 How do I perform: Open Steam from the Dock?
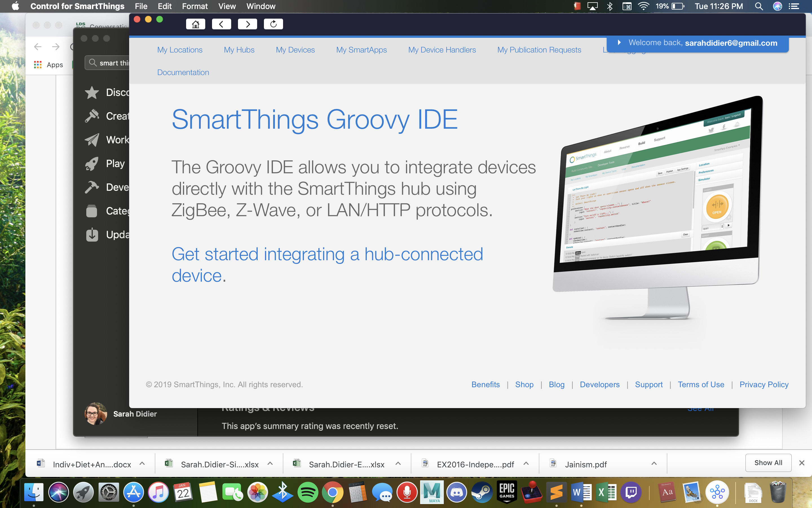[482, 492]
